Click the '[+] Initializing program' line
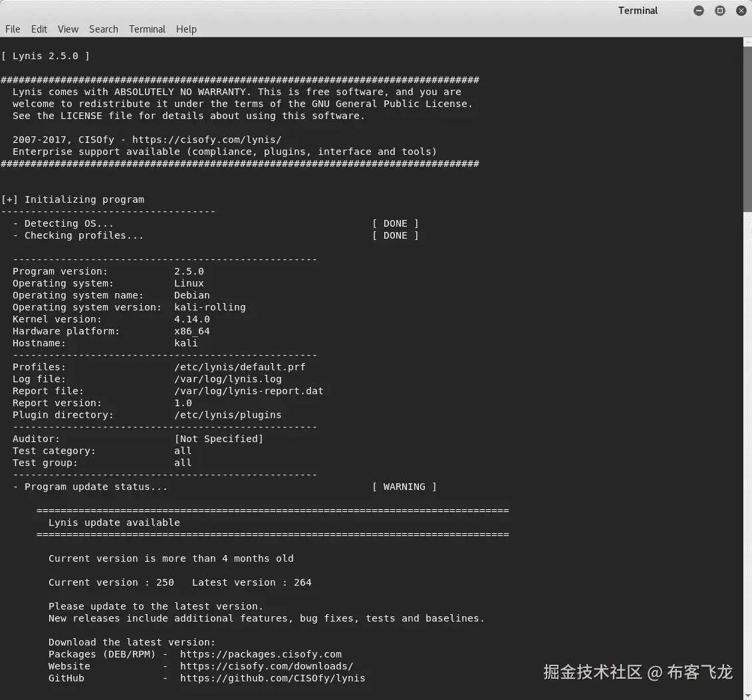Image resolution: width=752 pixels, height=700 pixels. [x=72, y=199]
